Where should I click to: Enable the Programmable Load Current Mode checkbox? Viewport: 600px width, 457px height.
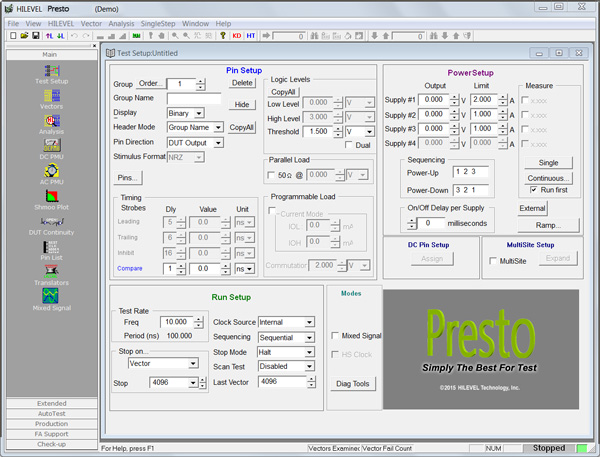tap(272, 211)
